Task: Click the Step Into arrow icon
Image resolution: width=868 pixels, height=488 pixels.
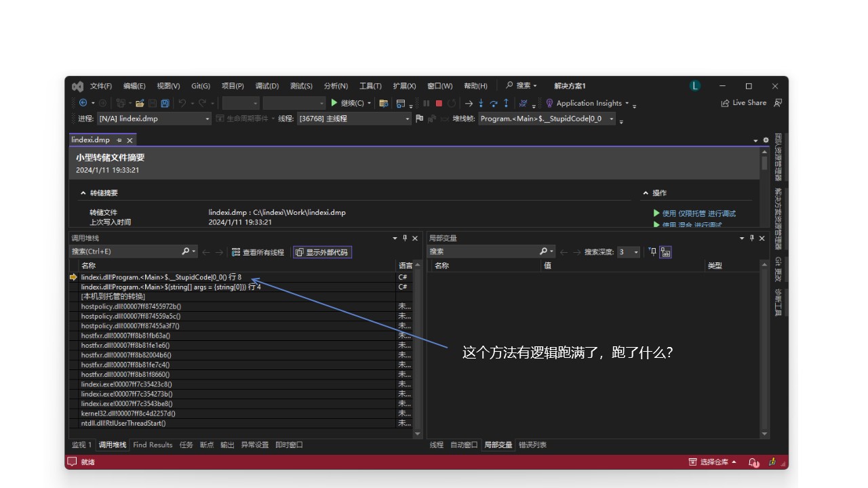Action: click(x=481, y=103)
